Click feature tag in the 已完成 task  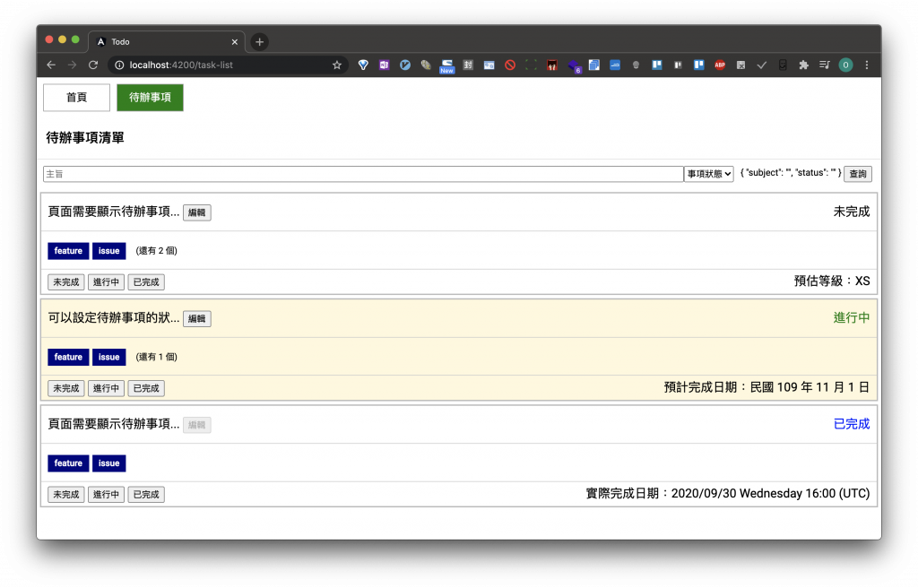(68, 463)
